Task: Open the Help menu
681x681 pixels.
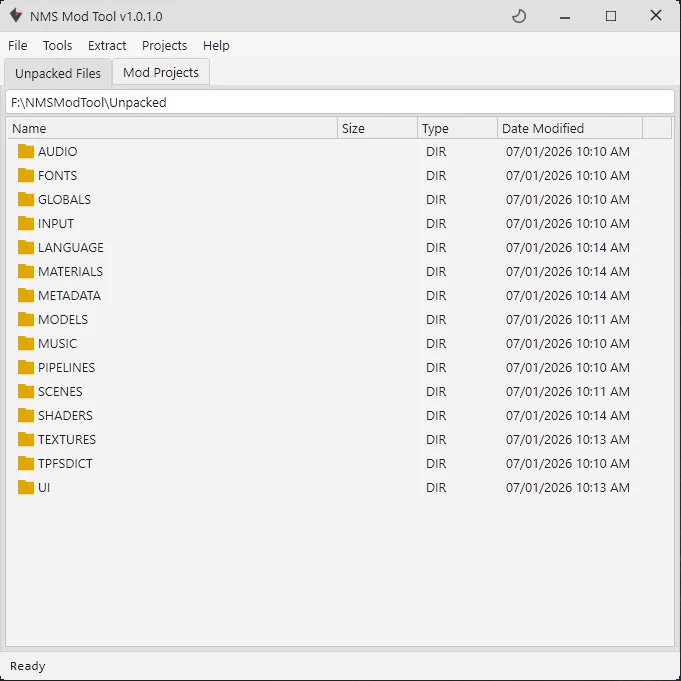Action: [216, 45]
